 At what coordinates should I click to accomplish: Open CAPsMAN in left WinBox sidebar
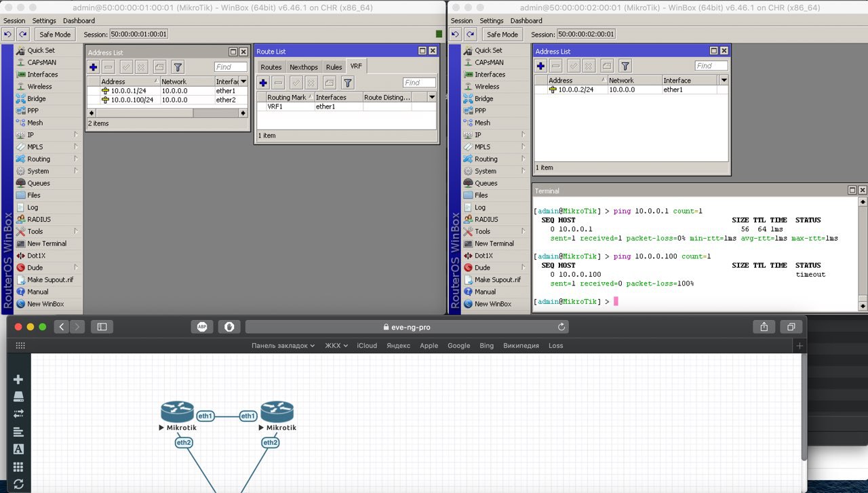pos(41,62)
